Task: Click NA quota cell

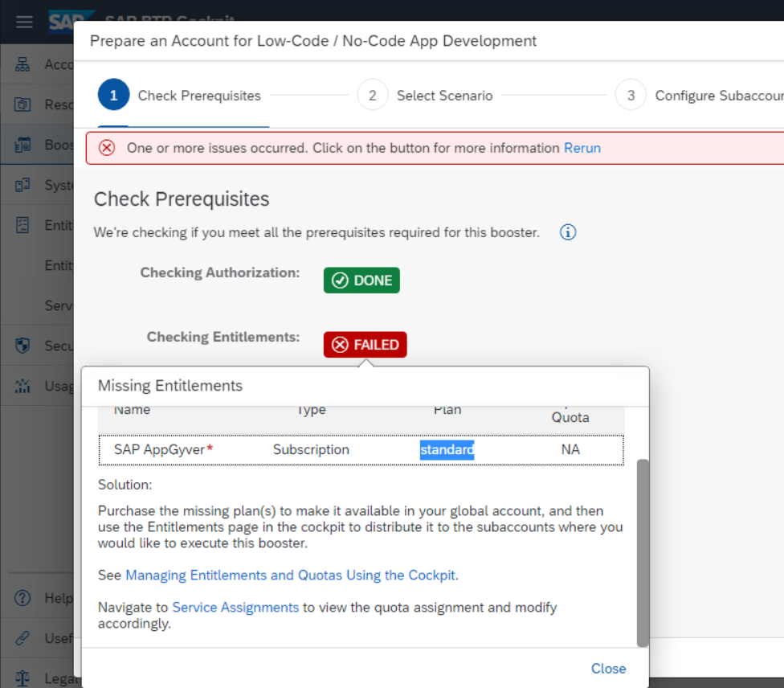Action: point(570,449)
